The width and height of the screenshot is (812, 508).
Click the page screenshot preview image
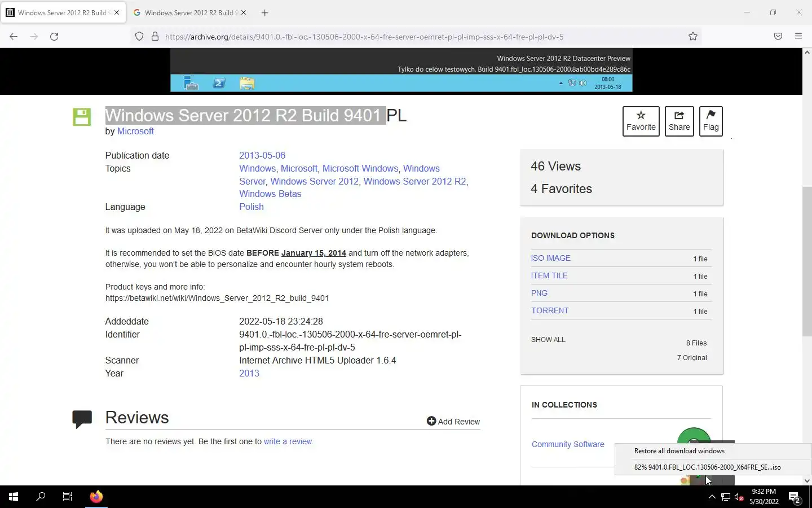click(x=401, y=70)
